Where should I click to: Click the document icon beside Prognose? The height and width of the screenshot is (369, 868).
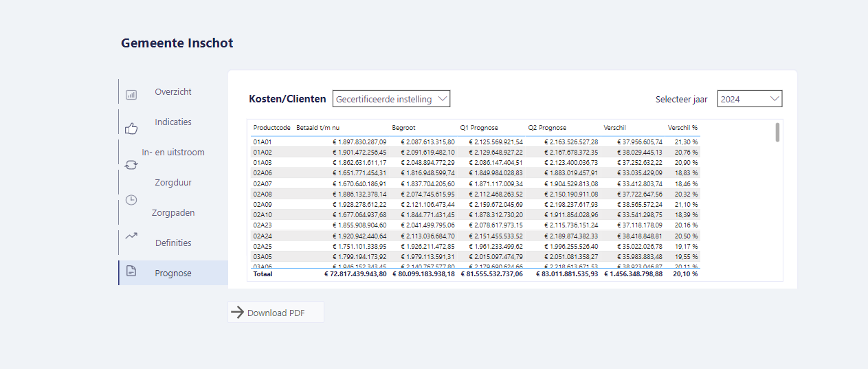[x=131, y=271]
